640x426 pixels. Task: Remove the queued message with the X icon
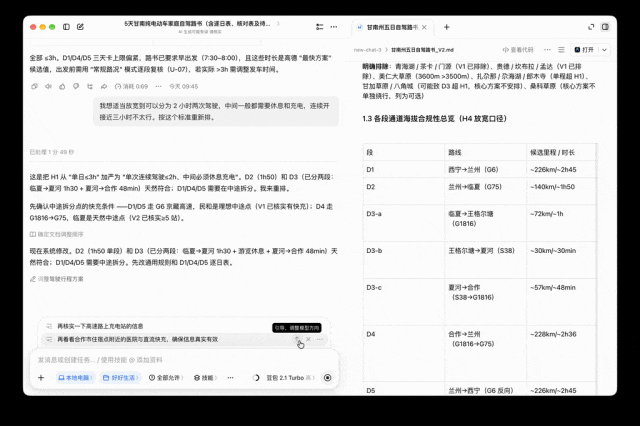[309, 339]
